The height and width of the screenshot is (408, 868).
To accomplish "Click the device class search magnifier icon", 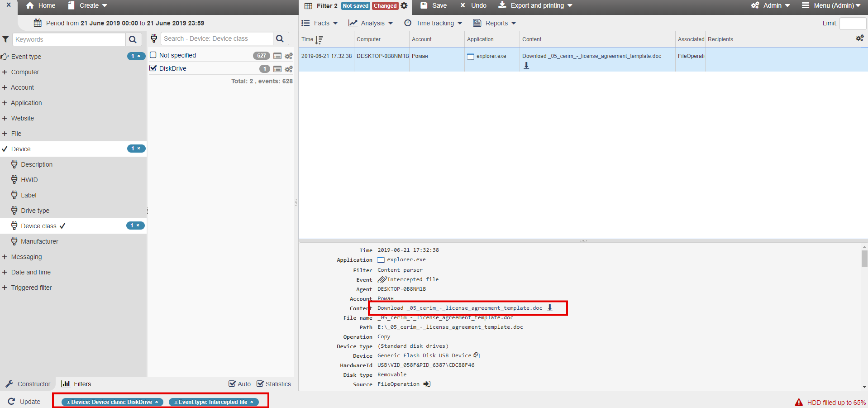I will pyautogui.click(x=280, y=39).
